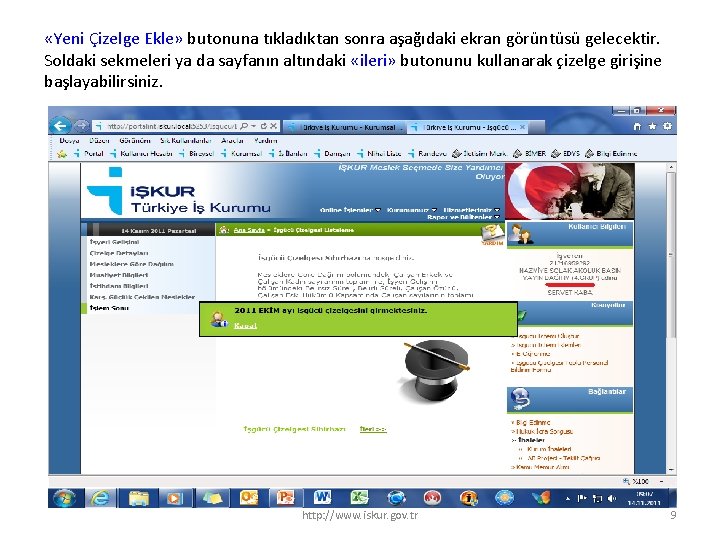The image size is (720, 540).
Task: Click the İleri>> link at page bottom
Action: [x=372, y=429]
